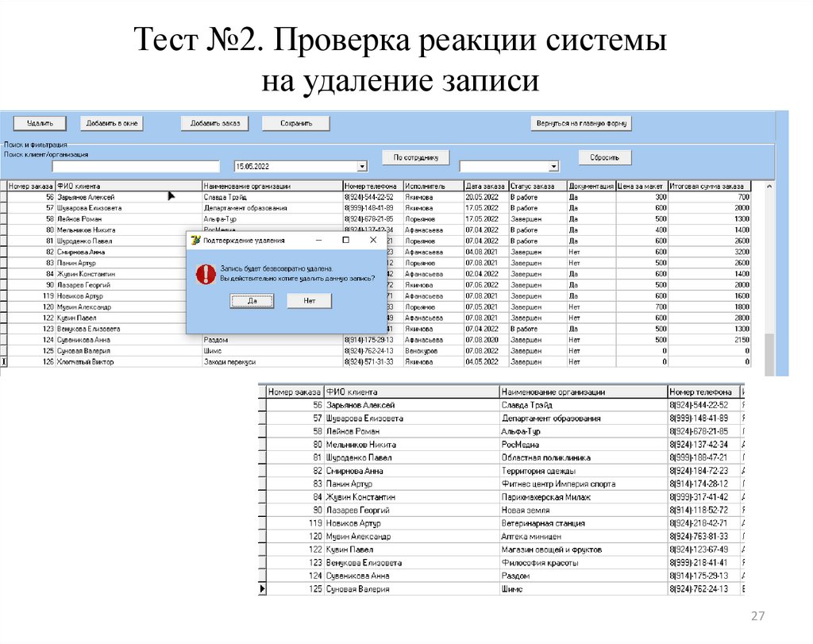Viewport: 813px width, 644px height.
Task: Select Философия красоты cell
Action: tap(584, 563)
